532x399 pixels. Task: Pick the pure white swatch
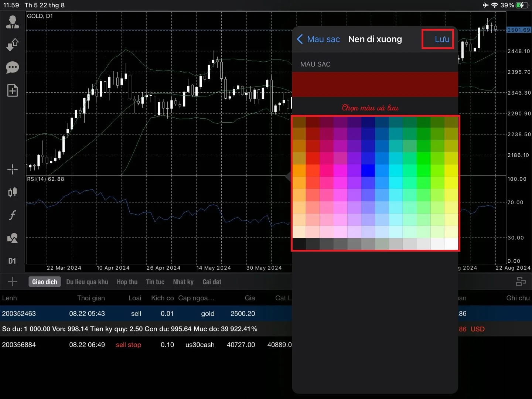(x=451, y=244)
